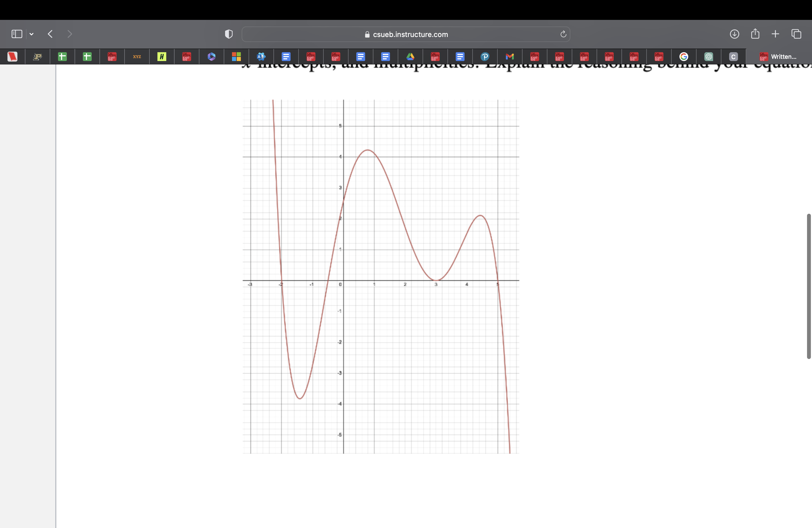This screenshot has height=528, width=812.
Task: Open a new tab with the plus button
Action: click(x=775, y=34)
